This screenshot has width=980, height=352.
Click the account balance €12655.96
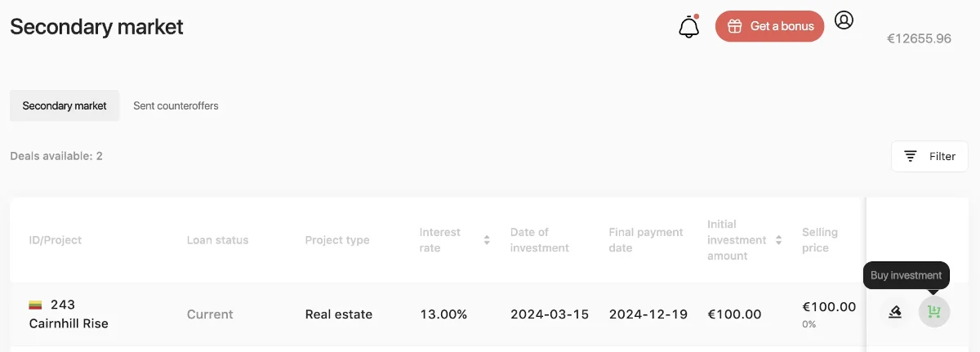pos(919,38)
